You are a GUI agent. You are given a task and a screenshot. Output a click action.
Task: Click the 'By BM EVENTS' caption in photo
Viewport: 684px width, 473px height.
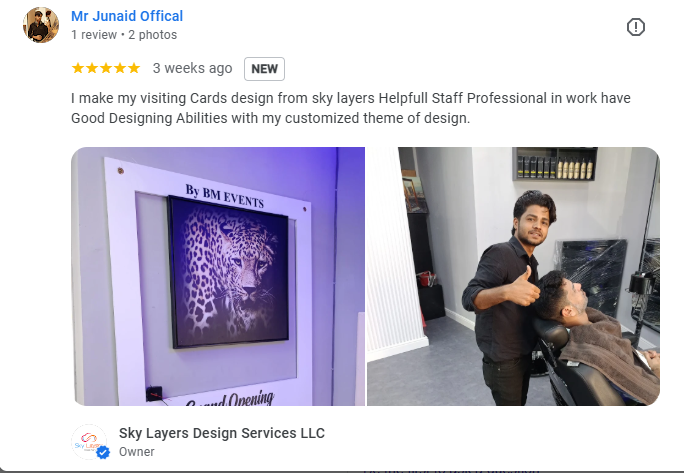coord(225,196)
